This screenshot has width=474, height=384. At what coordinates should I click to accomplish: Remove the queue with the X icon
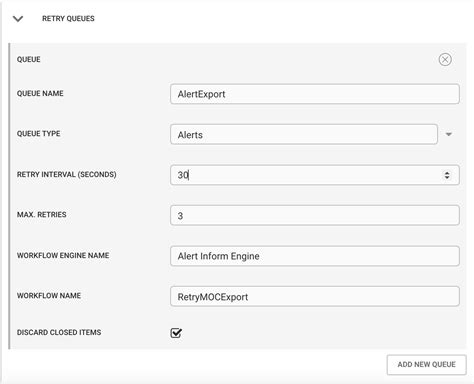(x=445, y=60)
